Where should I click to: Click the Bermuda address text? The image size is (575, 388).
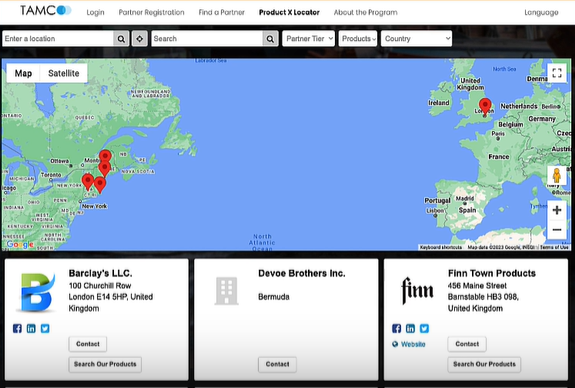[x=274, y=297]
